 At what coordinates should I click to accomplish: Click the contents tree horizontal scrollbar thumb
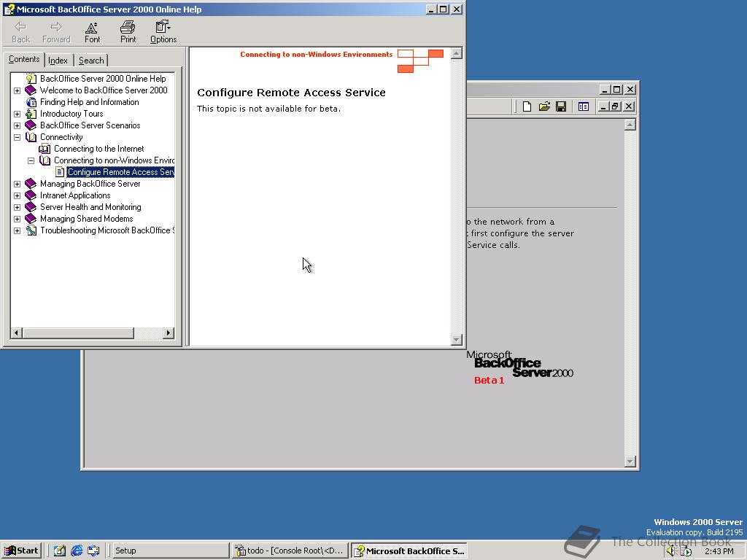[x=77, y=332]
